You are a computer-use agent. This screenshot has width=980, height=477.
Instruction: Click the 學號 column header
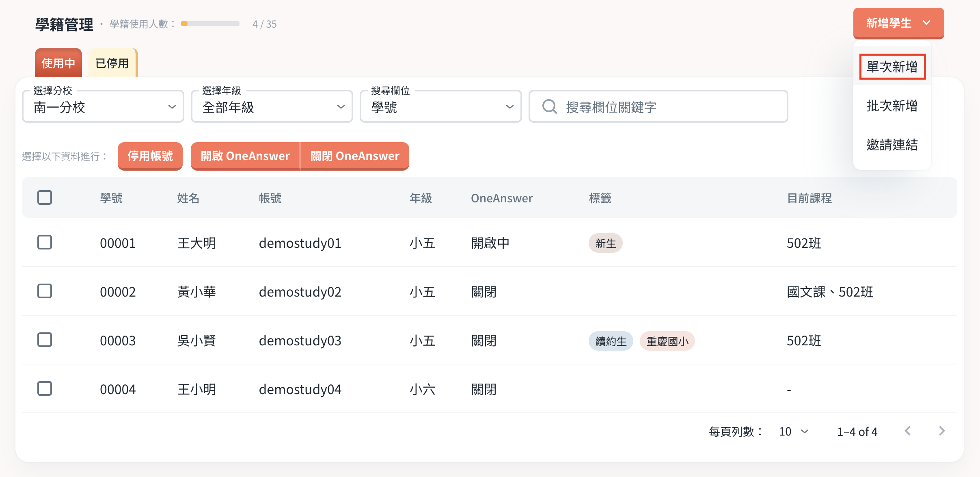(x=111, y=198)
